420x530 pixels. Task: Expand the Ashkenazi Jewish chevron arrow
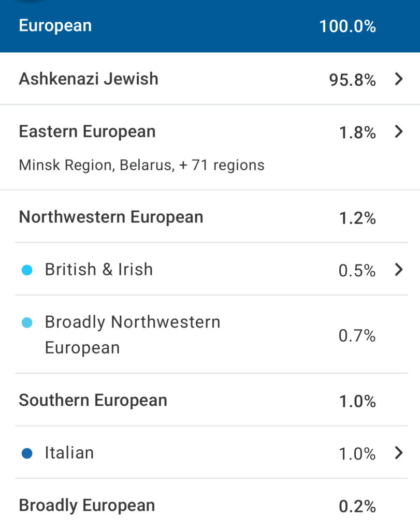click(x=398, y=79)
